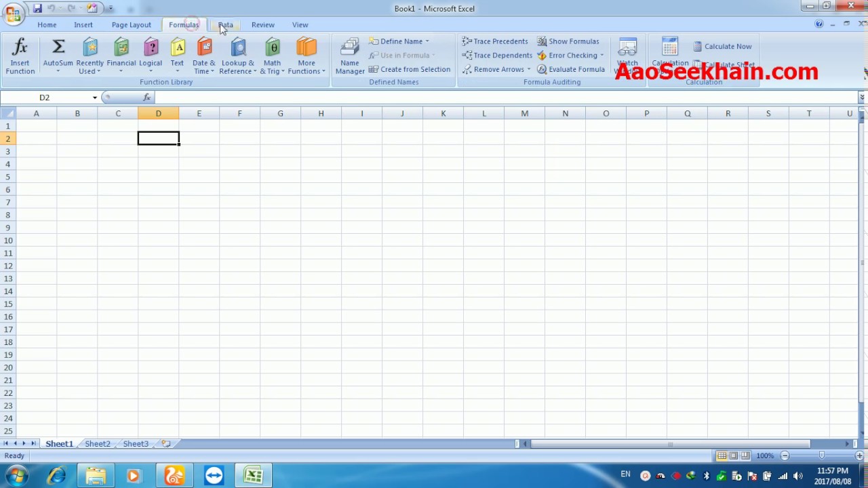Open the Page Layout tab
Screen dimensions: 868x488
pyautogui.click(x=132, y=25)
